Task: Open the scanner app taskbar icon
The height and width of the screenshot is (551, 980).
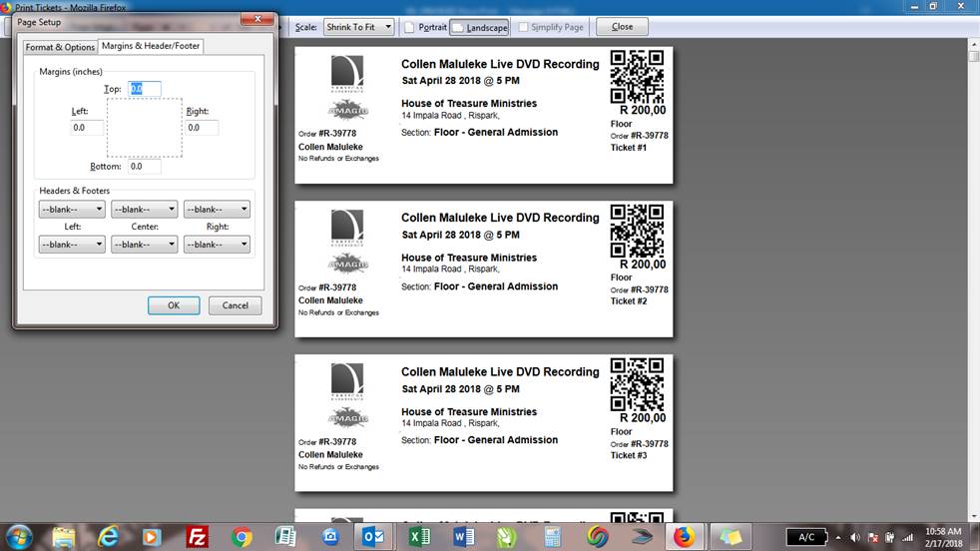Action: [642, 537]
